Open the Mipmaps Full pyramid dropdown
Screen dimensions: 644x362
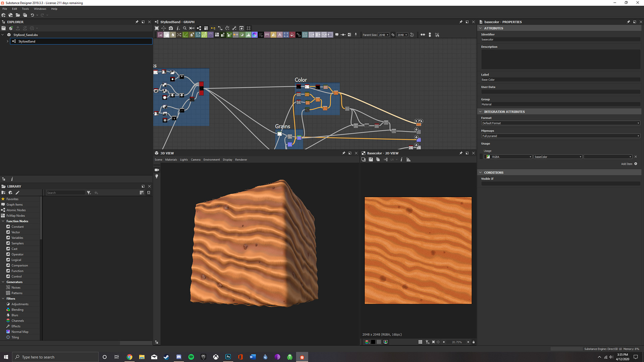tap(560, 136)
